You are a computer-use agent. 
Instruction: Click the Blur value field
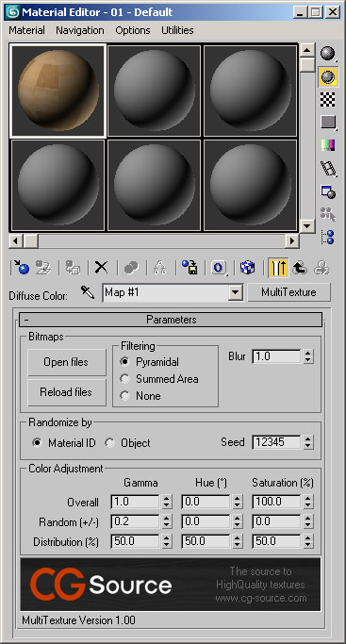[x=277, y=356]
